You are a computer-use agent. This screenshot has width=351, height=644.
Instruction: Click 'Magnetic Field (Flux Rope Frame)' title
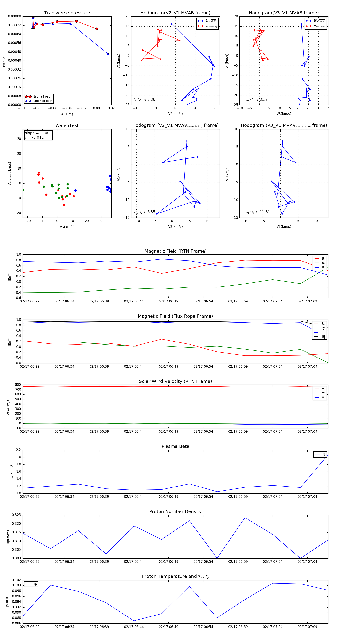coord(175,316)
